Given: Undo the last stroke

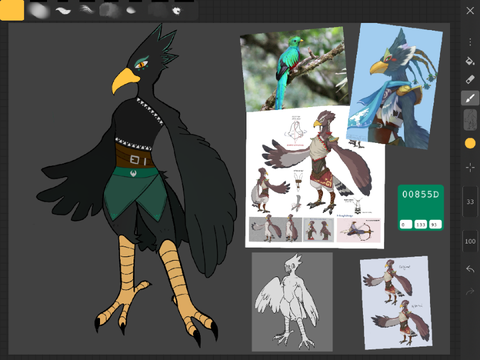Looking at the screenshot, I should click(x=470, y=269).
